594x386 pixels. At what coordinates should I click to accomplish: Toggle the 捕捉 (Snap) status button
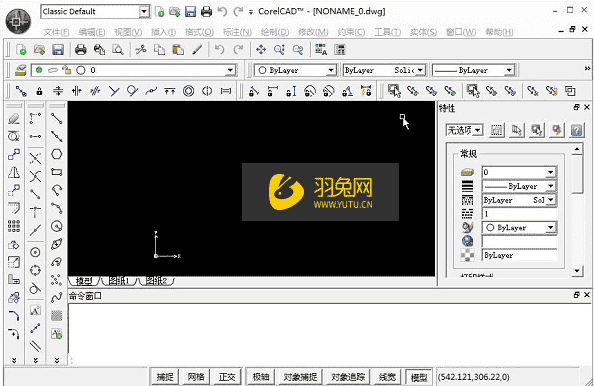165,377
